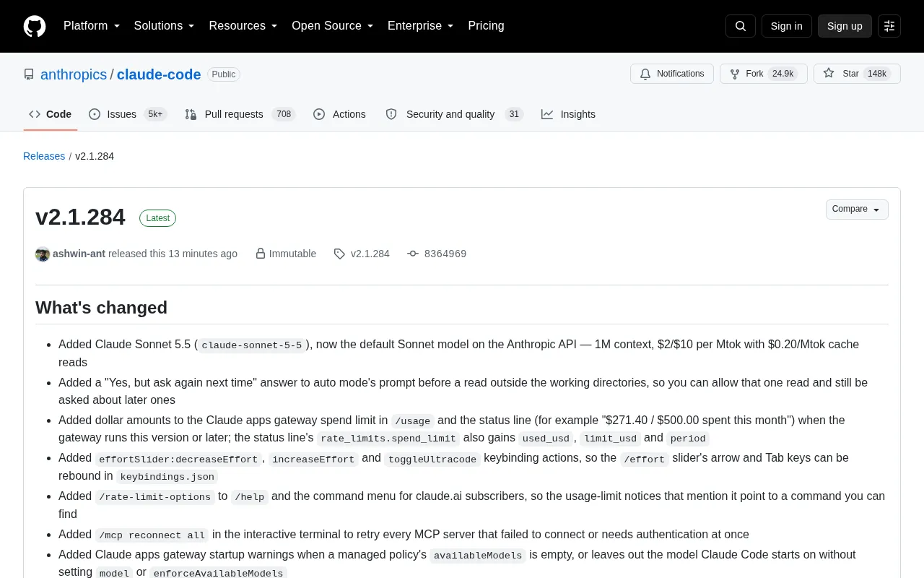The width and height of the screenshot is (924, 578).
Task: Expand the Resources menu
Action: pos(243,26)
